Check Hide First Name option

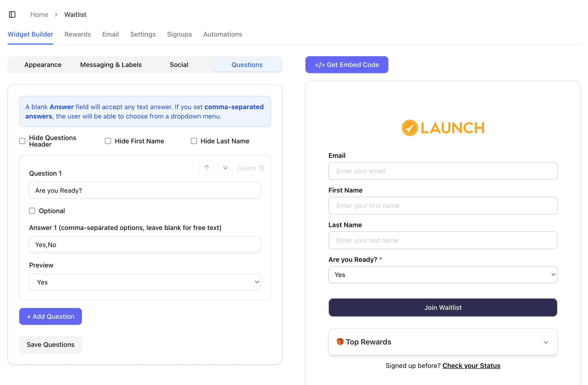(x=108, y=141)
